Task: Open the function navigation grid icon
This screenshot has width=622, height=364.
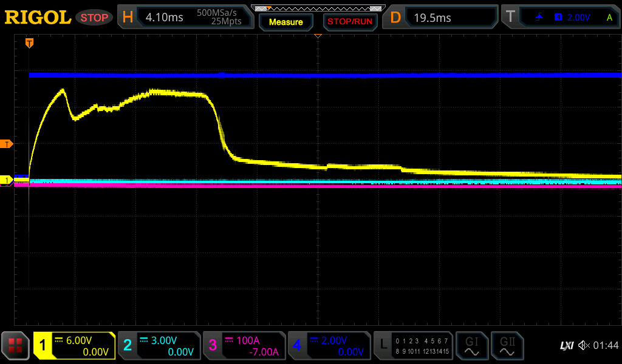Action: [x=15, y=346]
